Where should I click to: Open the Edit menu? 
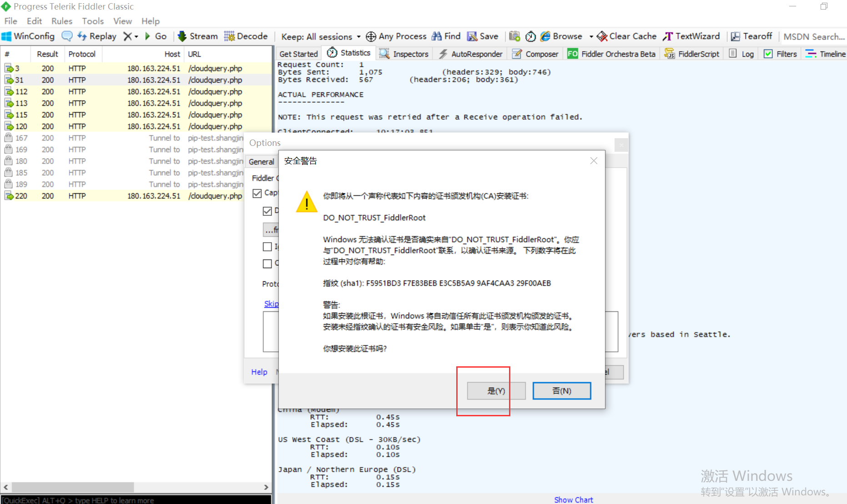coord(34,21)
